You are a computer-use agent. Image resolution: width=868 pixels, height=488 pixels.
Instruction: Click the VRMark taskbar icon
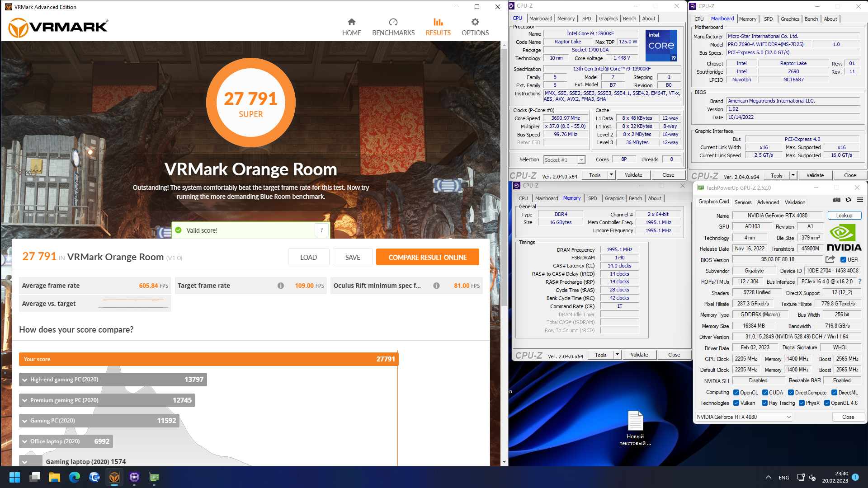pyautogui.click(x=114, y=477)
